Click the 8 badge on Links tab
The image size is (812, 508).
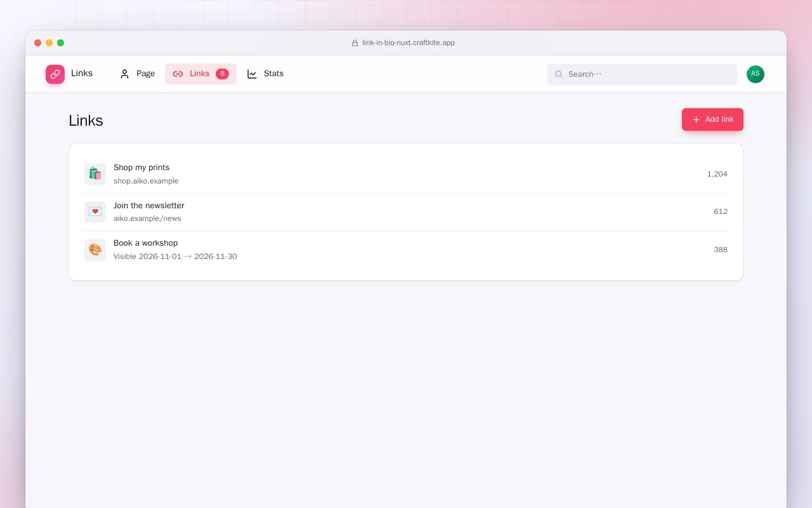point(222,74)
